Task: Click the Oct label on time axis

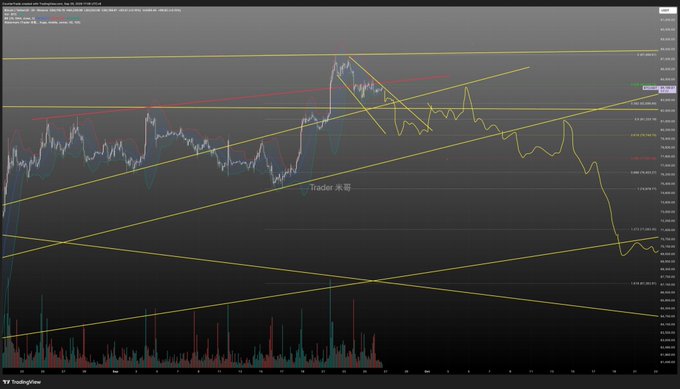Action: [x=427, y=371]
